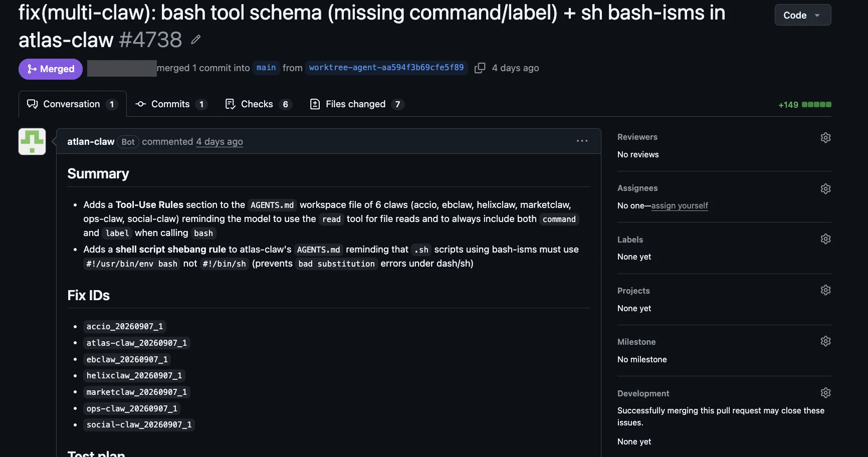Open the Projects gear settings
Image resolution: width=868 pixels, height=457 pixels.
tap(825, 290)
